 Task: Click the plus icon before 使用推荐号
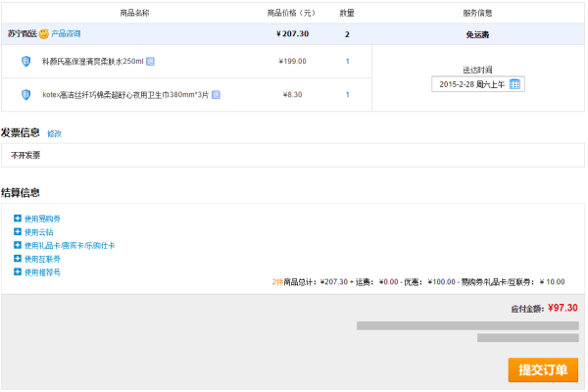tap(18, 272)
